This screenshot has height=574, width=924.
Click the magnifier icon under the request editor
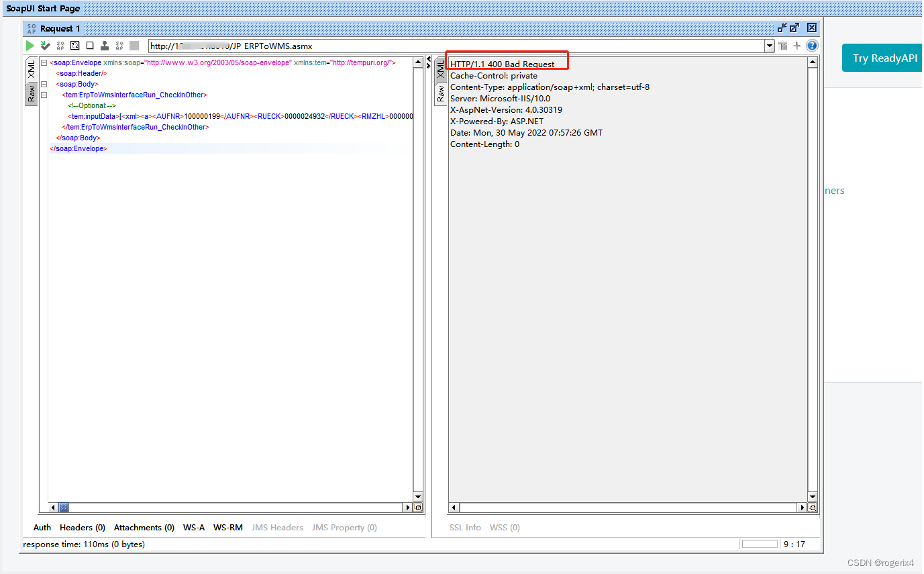418,508
